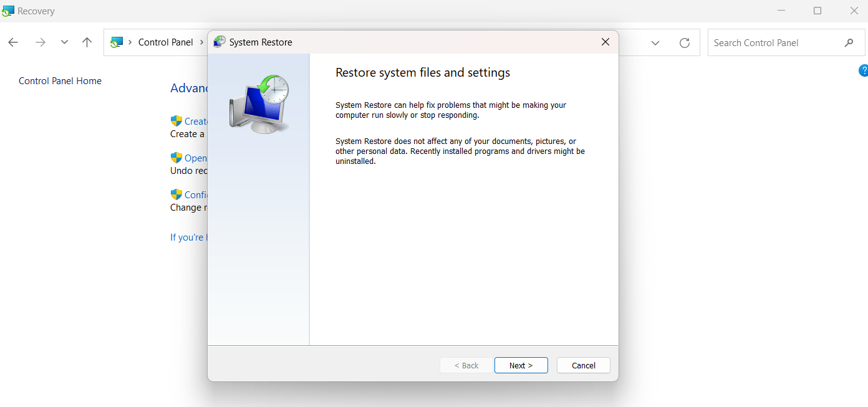Cancel the System Restore wizard
This screenshot has width=868, height=407.
coord(584,365)
